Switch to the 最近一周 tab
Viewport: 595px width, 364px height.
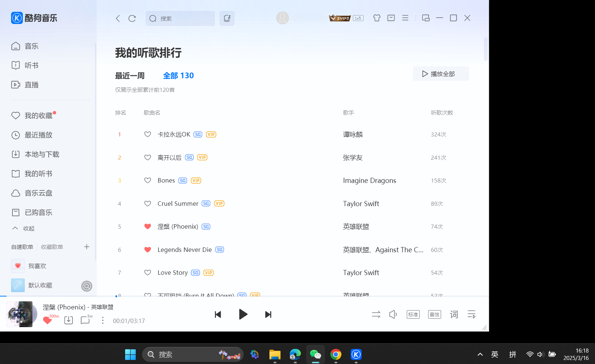click(130, 75)
